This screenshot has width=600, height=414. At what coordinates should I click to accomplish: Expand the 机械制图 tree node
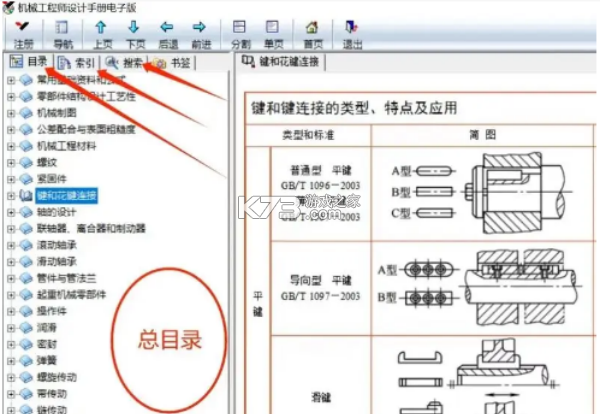(x=11, y=113)
